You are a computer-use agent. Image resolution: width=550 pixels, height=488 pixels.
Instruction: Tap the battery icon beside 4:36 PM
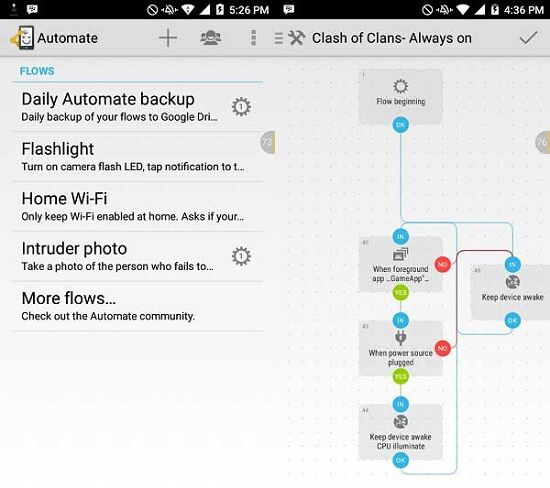(495, 9)
